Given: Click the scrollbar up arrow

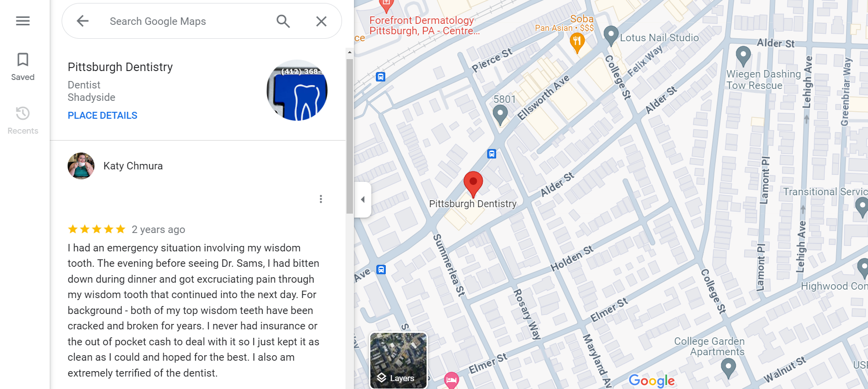Looking at the screenshot, I should 349,52.
